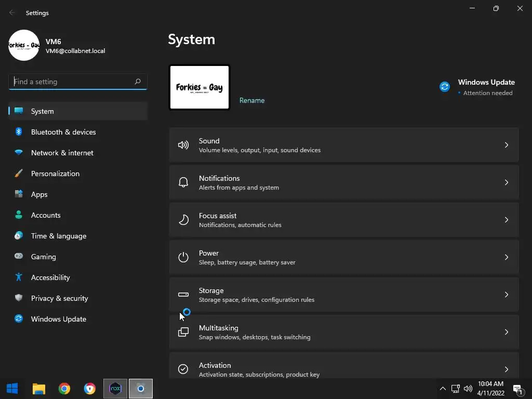
Task: Open Privacy & security label
Action: (59, 298)
